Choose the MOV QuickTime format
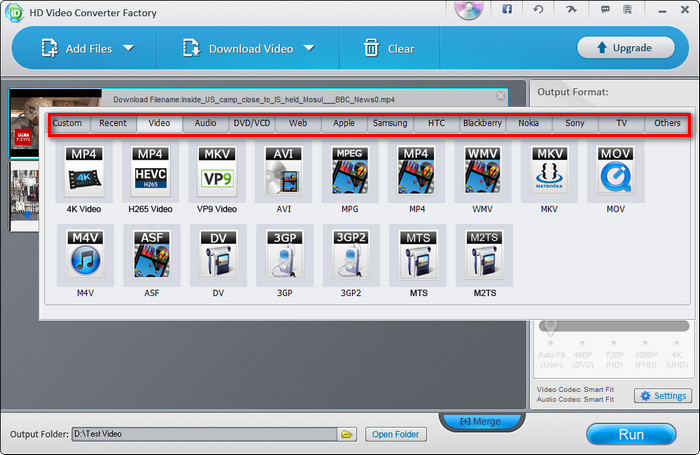The height and width of the screenshot is (455, 700). point(616,172)
